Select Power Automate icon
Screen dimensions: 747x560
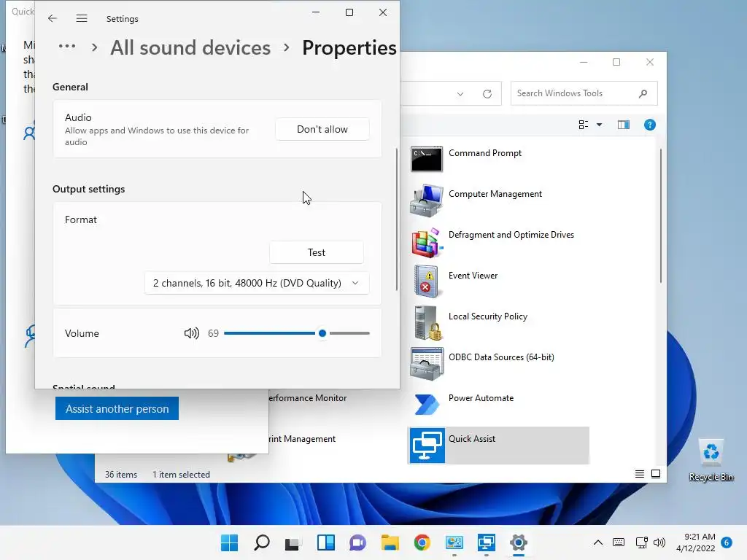click(x=426, y=404)
